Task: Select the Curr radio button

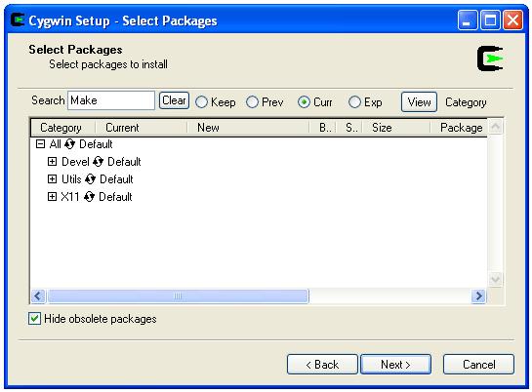Action: click(x=304, y=102)
